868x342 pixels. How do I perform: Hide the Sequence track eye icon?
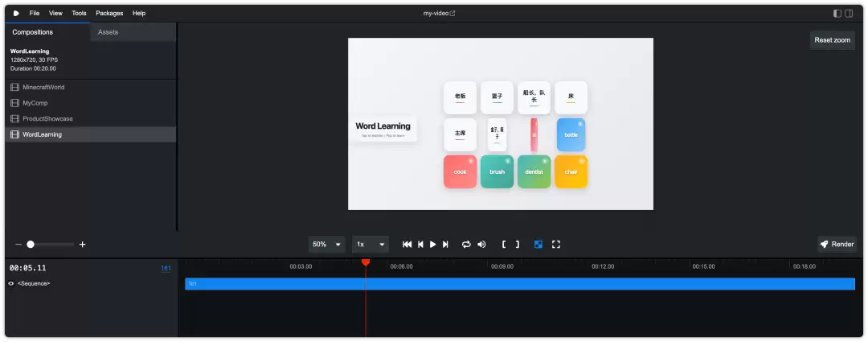click(x=11, y=283)
